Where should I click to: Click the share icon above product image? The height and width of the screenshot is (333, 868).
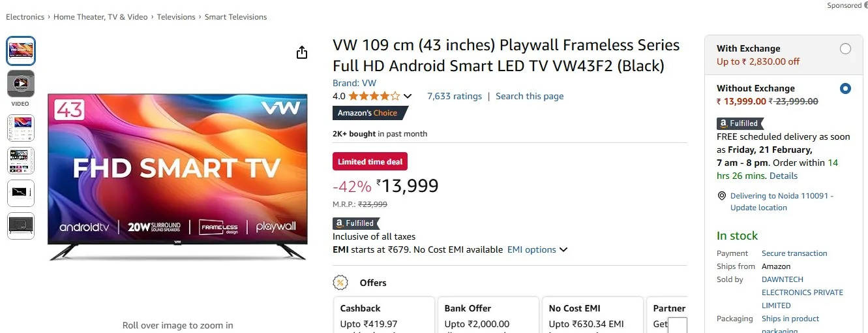301,53
